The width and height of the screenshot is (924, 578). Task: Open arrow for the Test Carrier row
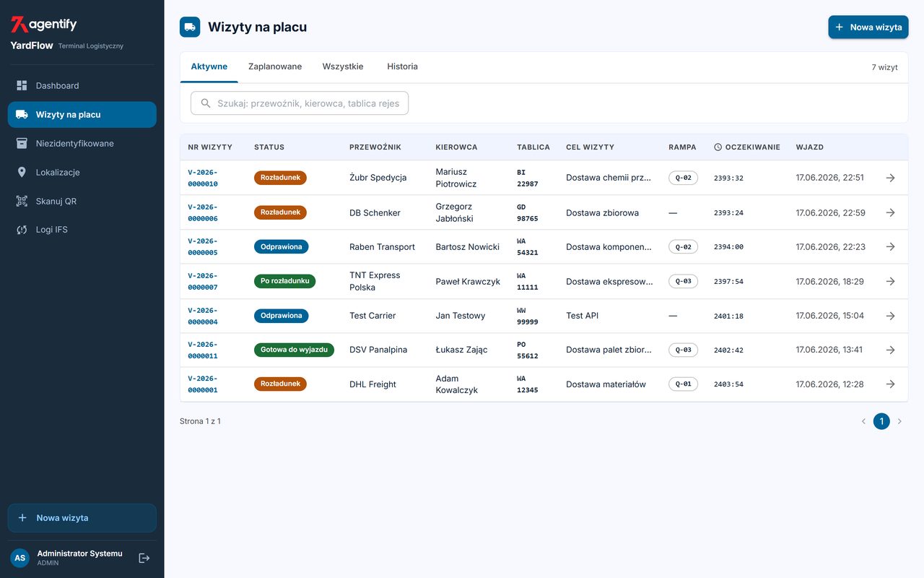[x=891, y=316]
